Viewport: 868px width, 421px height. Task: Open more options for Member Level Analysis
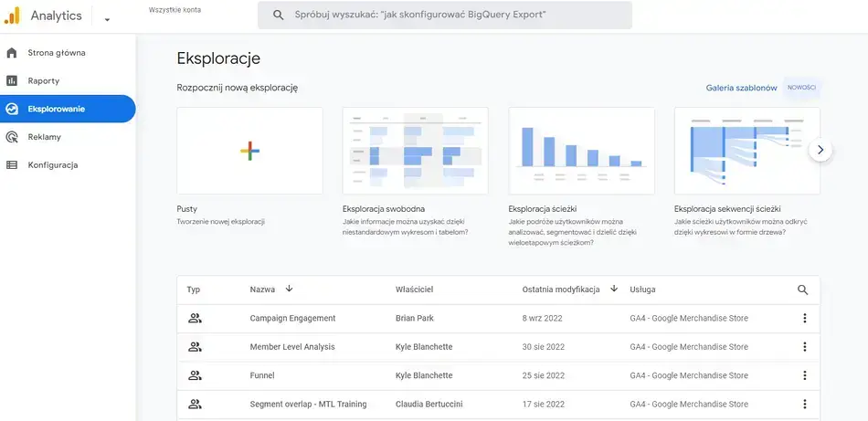[x=805, y=347]
